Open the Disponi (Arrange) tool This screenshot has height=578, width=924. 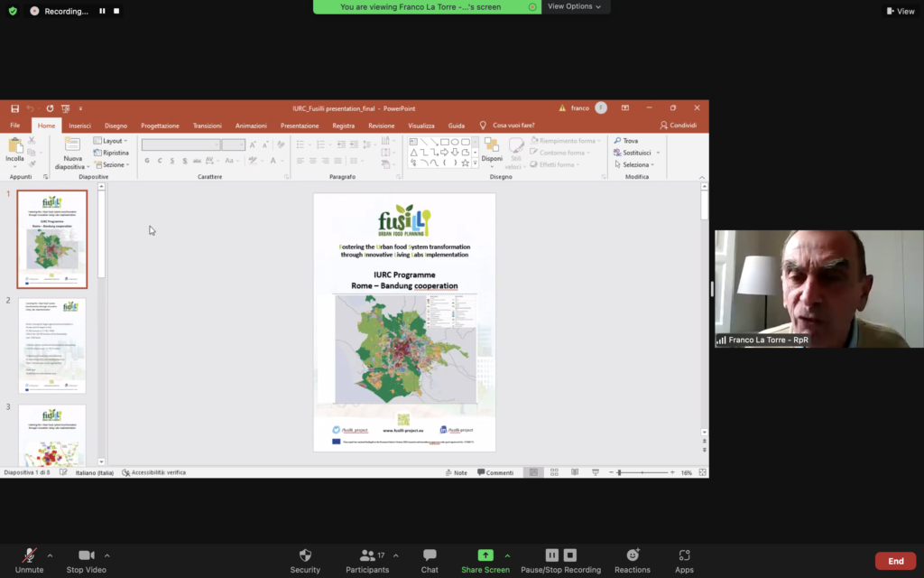(492, 145)
